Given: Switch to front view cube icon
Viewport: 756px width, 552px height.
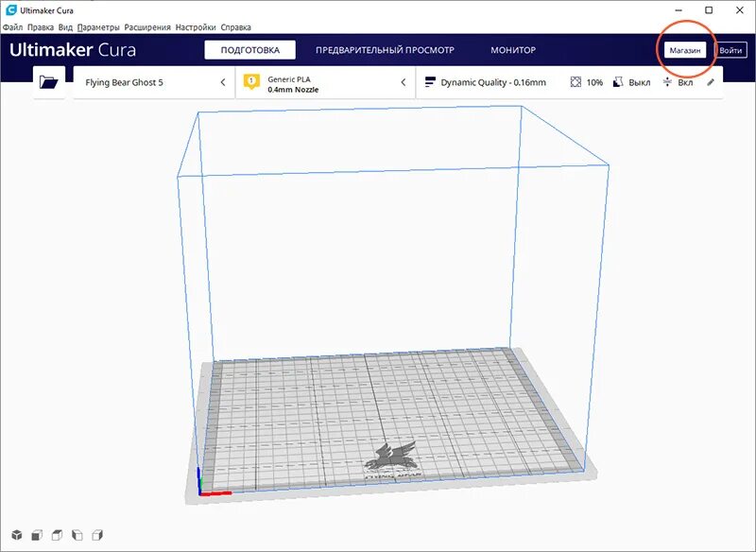Looking at the screenshot, I should tap(37, 535).
